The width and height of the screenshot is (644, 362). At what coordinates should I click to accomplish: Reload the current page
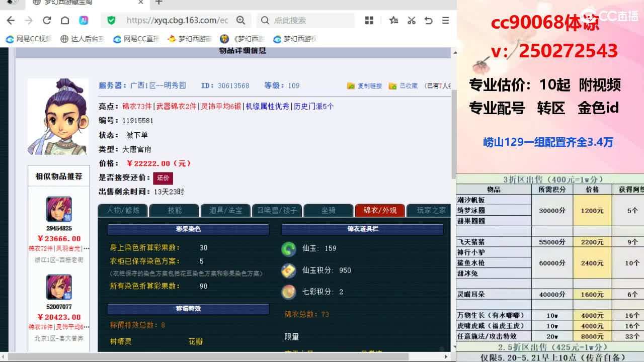coord(47,20)
